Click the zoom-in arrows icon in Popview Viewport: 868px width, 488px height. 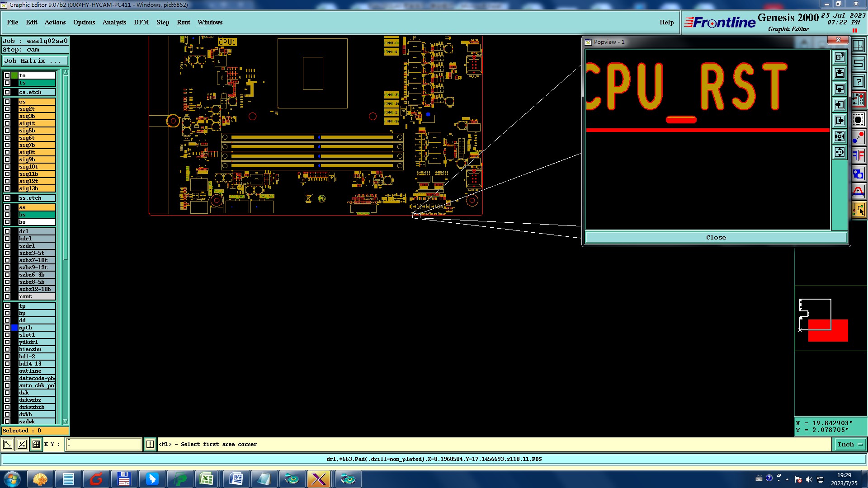click(x=840, y=136)
